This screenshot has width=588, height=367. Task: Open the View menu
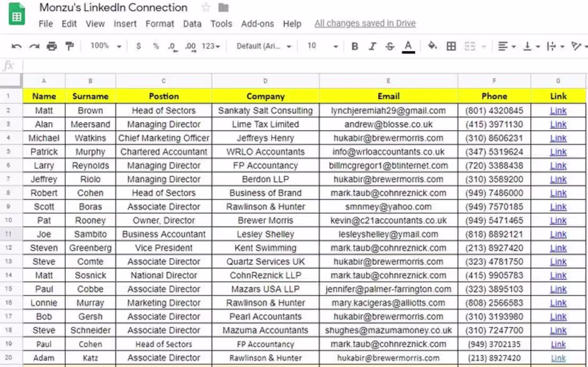(95, 24)
